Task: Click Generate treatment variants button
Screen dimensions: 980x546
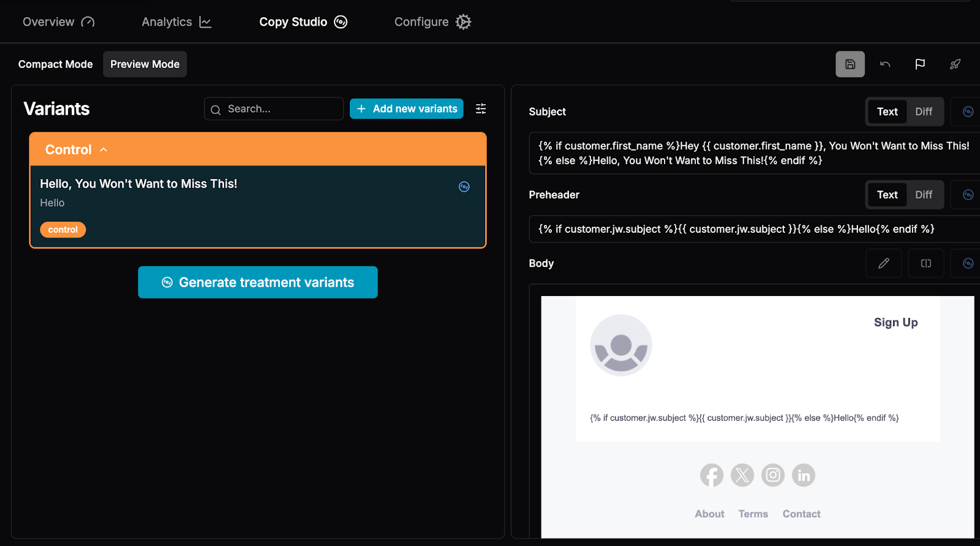Action: (258, 282)
